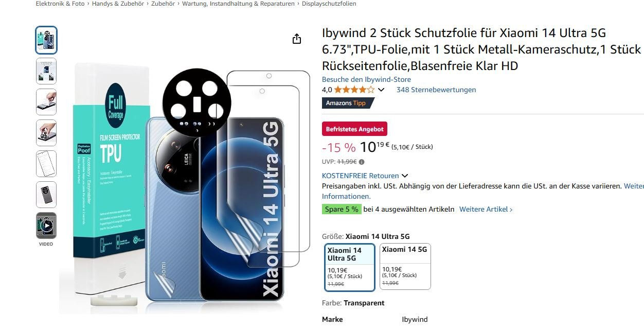Select the first product image thumbnail

[46, 40]
